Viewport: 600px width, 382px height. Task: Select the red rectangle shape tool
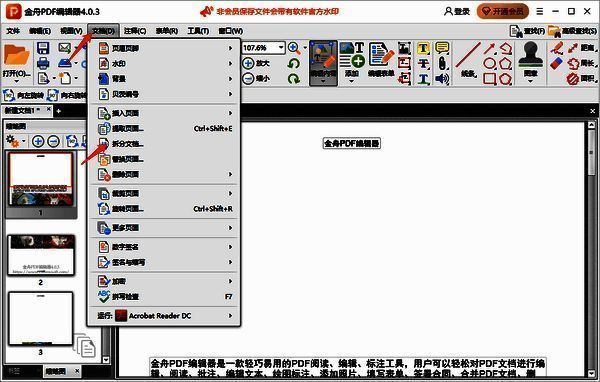tap(489, 79)
